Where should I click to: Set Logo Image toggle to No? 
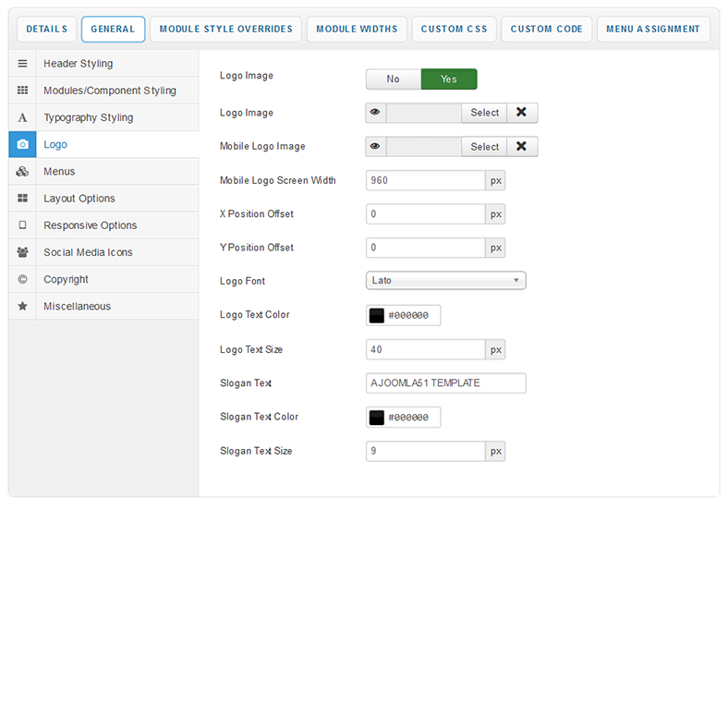[x=394, y=79]
